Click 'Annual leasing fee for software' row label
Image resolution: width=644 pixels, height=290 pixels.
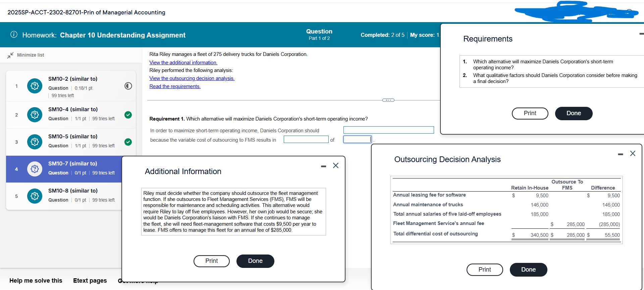pyautogui.click(x=429, y=195)
